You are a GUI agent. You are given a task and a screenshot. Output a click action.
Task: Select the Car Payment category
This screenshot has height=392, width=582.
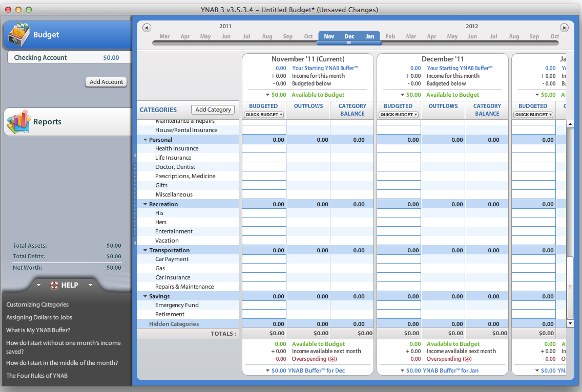[x=188, y=259]
